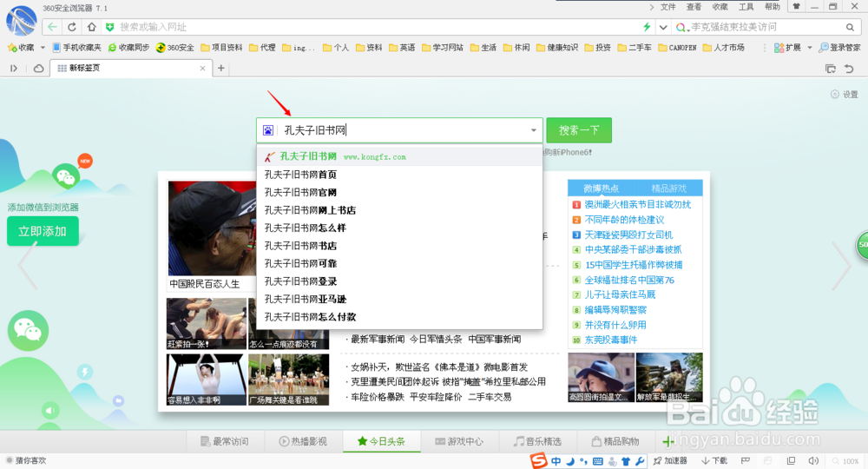The width and height of the screenshot is (868, 469).
Task: Click the top-right search magnifier icon
Action: 850,27
